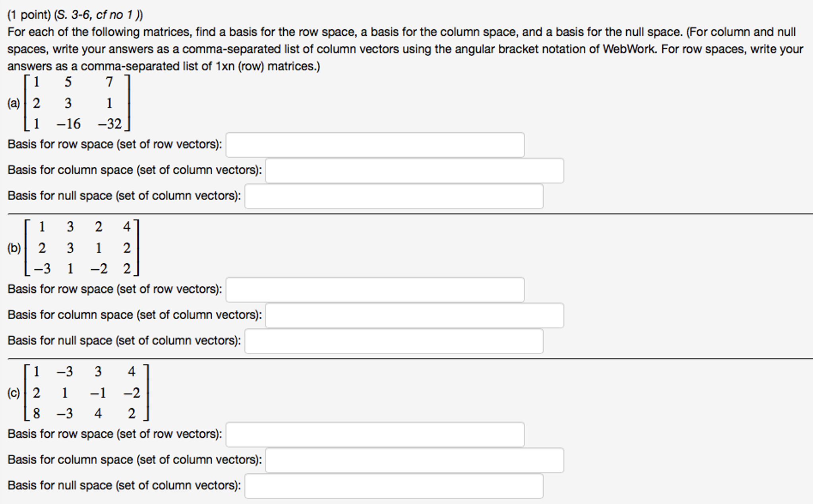Click the horizontal divider above matrix (b)
Screen dimensions: 813x504
pyautogui.click(x=409, y=214)
